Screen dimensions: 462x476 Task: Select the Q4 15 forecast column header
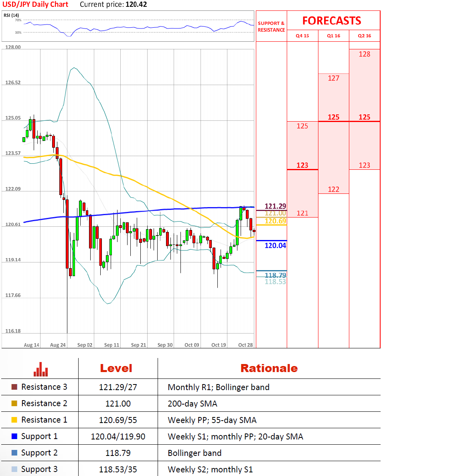[302, 36]
